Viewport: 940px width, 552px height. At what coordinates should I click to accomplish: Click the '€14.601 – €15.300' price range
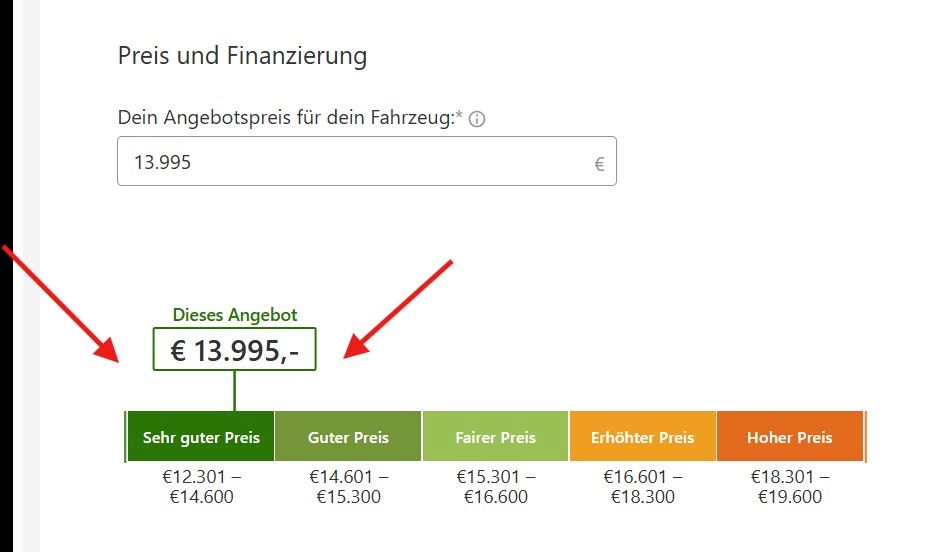coord(348,486)
